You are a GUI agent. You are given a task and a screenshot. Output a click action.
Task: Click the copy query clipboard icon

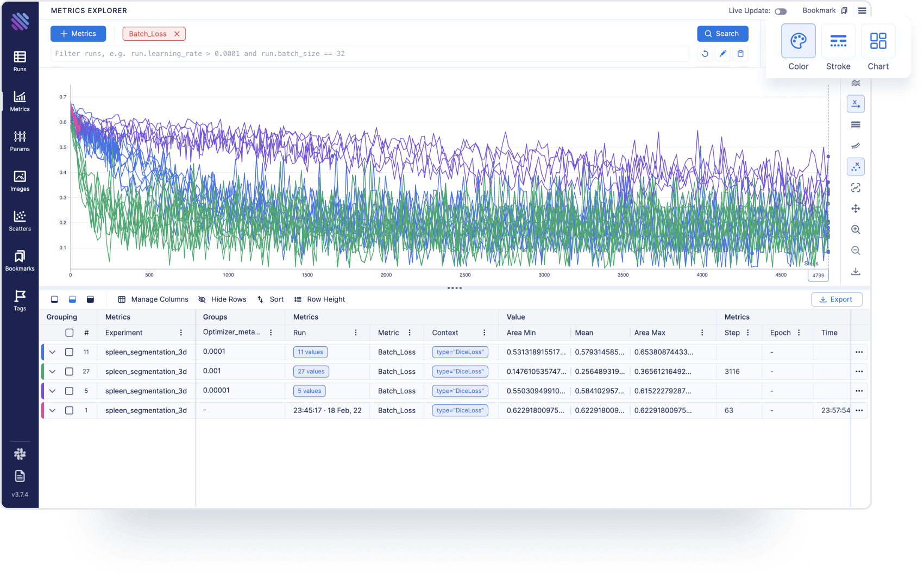pos(740,53)
